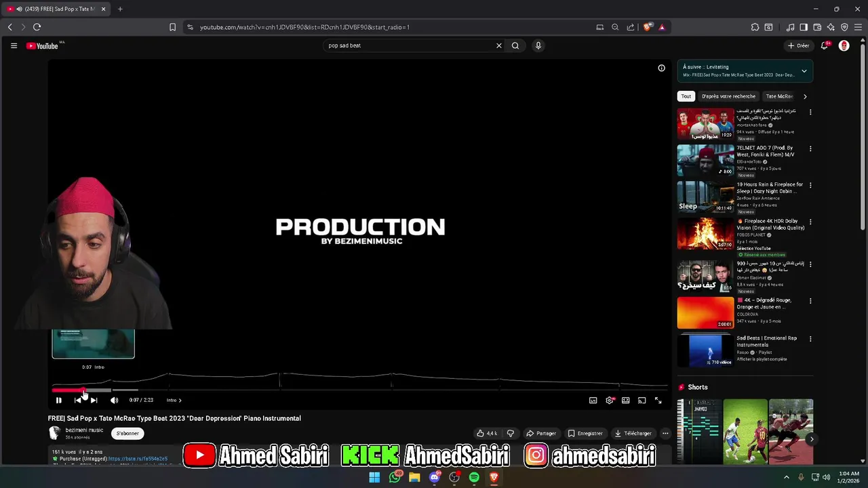Open the player settings gear
The image size is (868, 488).
[610, 401]
